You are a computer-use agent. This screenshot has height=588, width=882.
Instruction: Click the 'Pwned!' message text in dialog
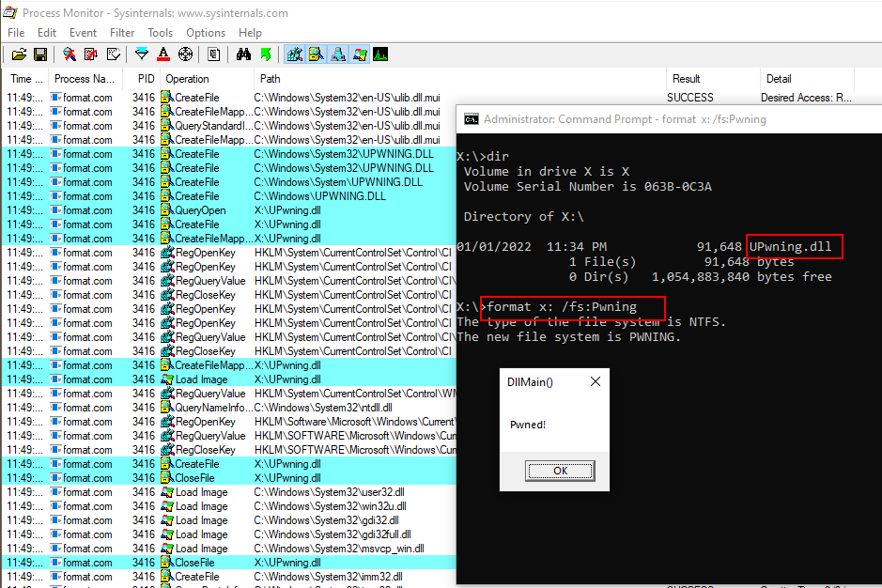(528, 425)
